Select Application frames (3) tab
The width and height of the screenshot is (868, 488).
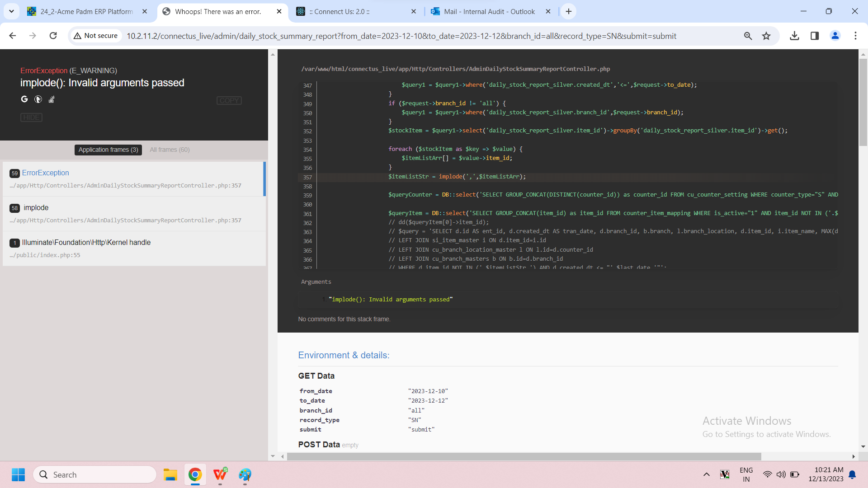click(x=108, y=150)
